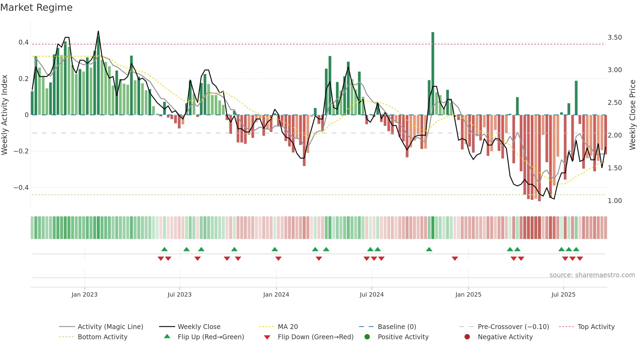The image size is (644, 362).
Task: Click the 2.00 price axis tick
Action: tap(615, 135)
